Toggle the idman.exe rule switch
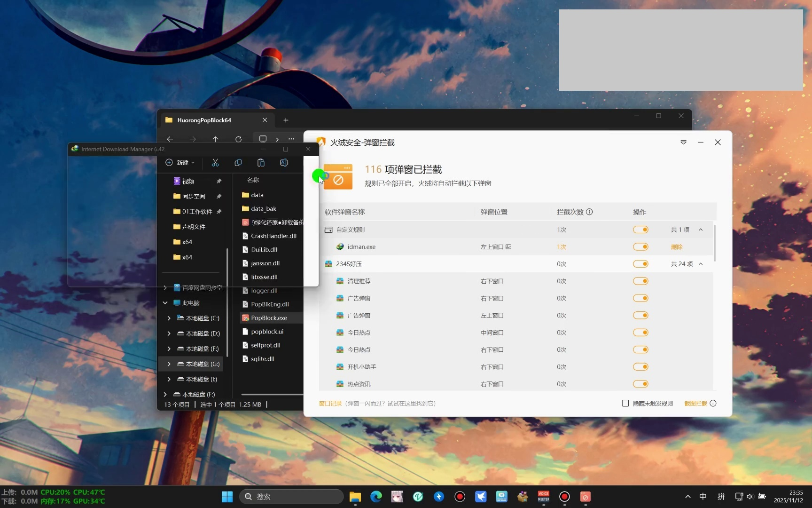812x508 pixels. pos(640,247)
